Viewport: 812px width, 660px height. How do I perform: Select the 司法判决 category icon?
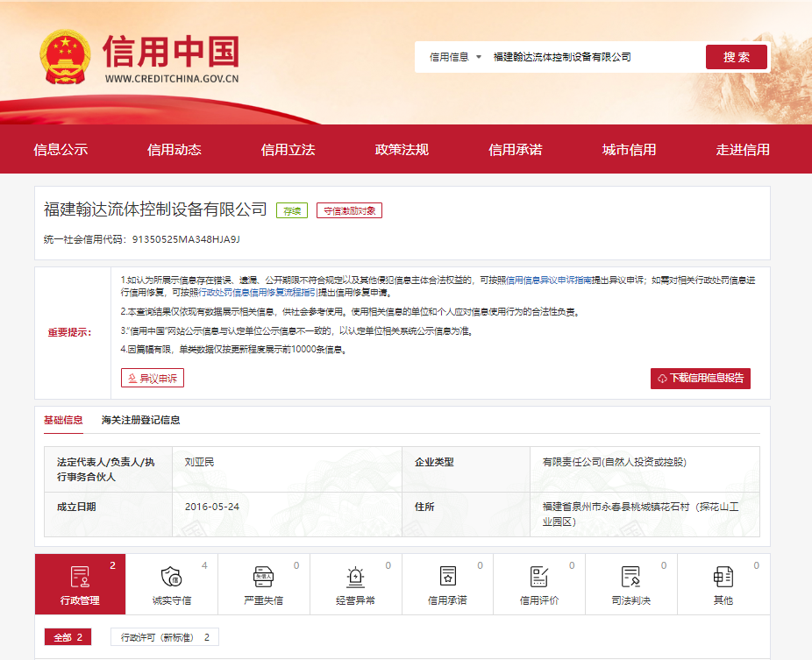[630, 577]
